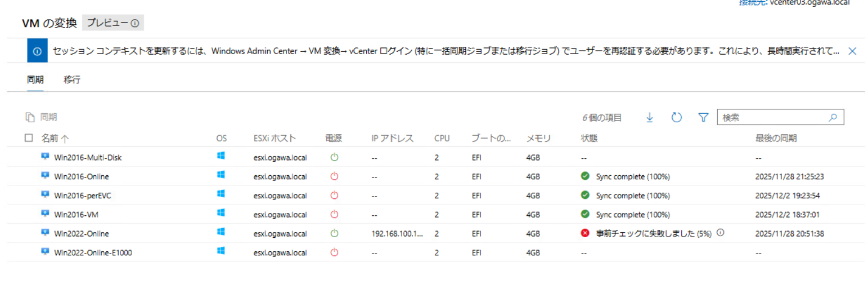
Task: Sort by 状態 column header
Action: click(x=588, y=138)
